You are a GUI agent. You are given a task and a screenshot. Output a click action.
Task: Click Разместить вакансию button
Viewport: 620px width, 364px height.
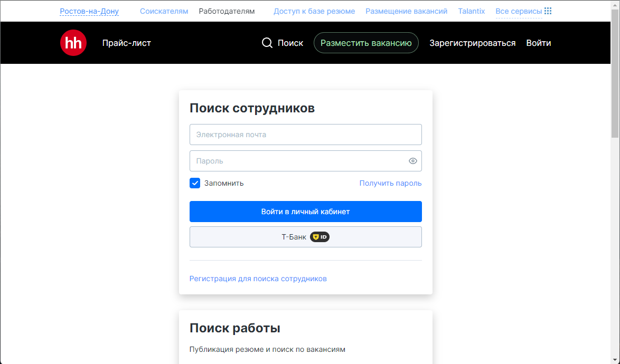[366, 43]
